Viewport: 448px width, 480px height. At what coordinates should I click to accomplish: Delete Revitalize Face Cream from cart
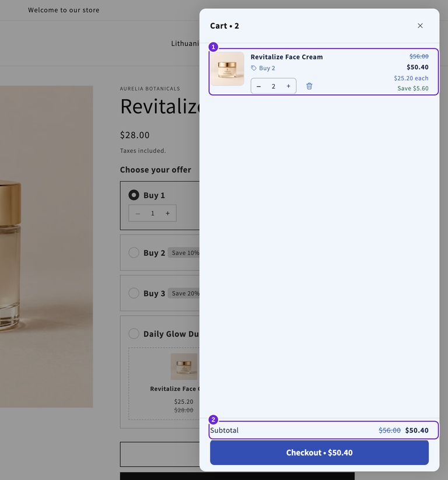(x=309, y=86)
